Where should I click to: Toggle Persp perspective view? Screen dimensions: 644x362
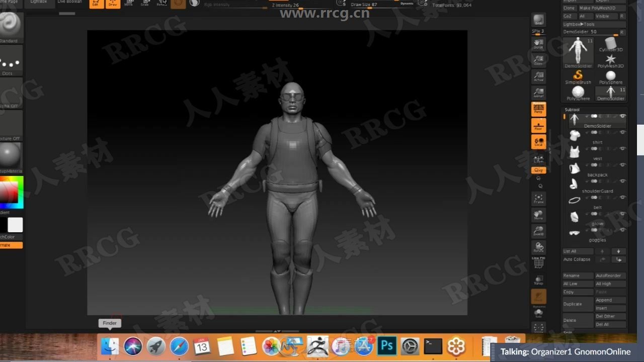[538, 109]
